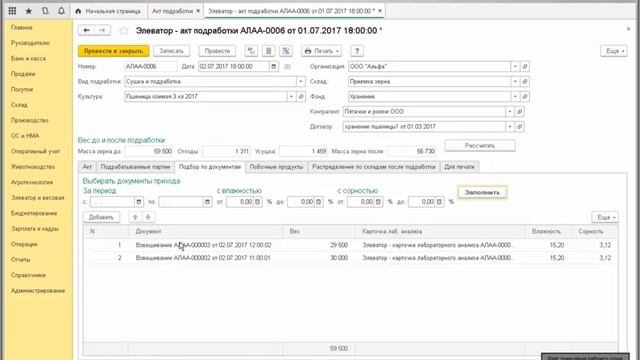Move row down arrow in table toolbar
The height and width of the screenshot is (360, 640).
[x=148, y=217]
